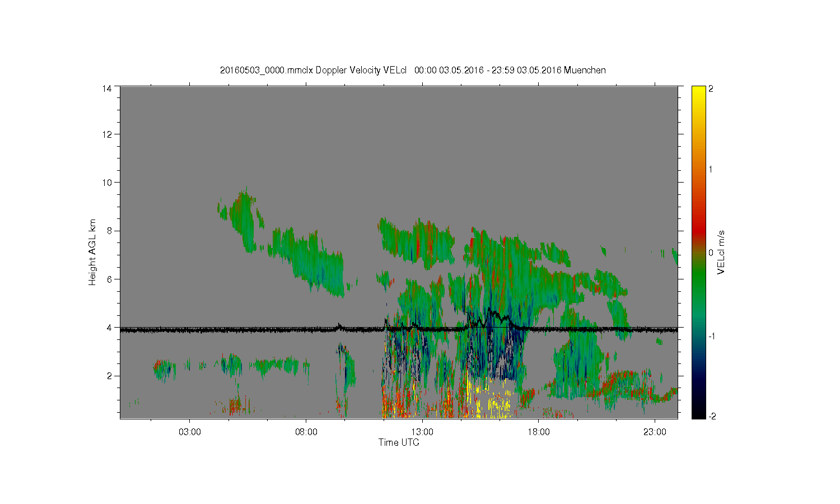Click the 18:00 time tick label

(x=539, y=432)
